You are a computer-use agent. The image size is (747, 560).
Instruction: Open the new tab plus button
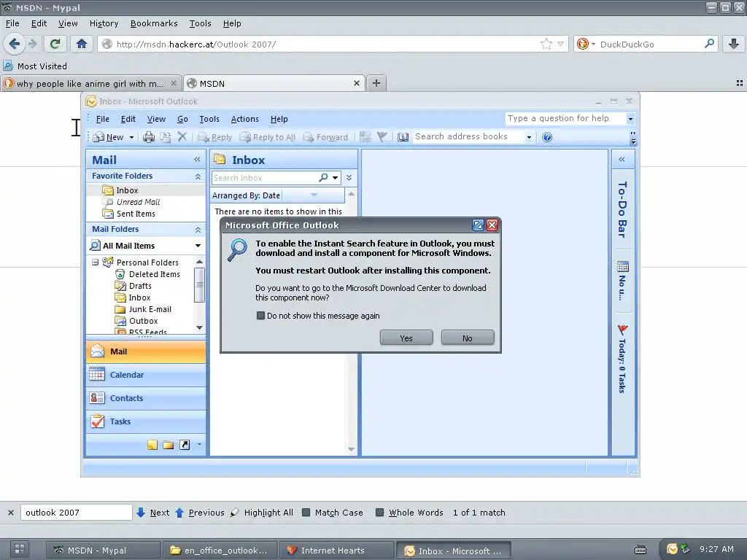point(376,83)
